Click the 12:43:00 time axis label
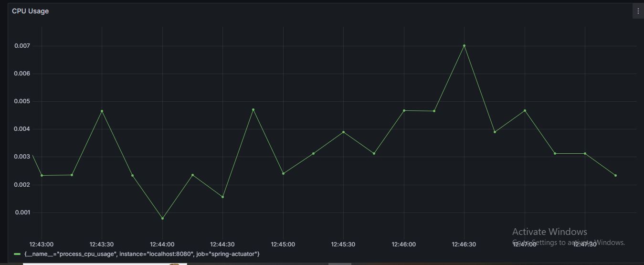This screenshot has width=644, height=265. tap(42, 244)
